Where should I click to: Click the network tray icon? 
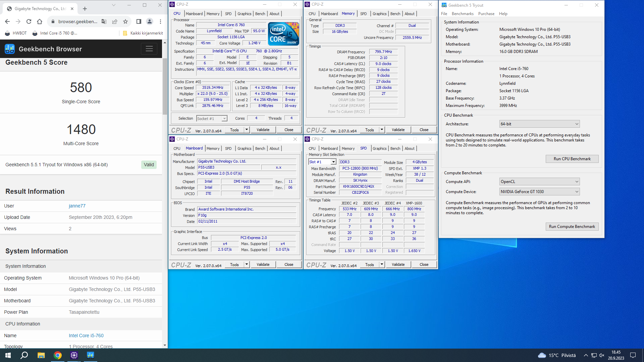point(594,355)
